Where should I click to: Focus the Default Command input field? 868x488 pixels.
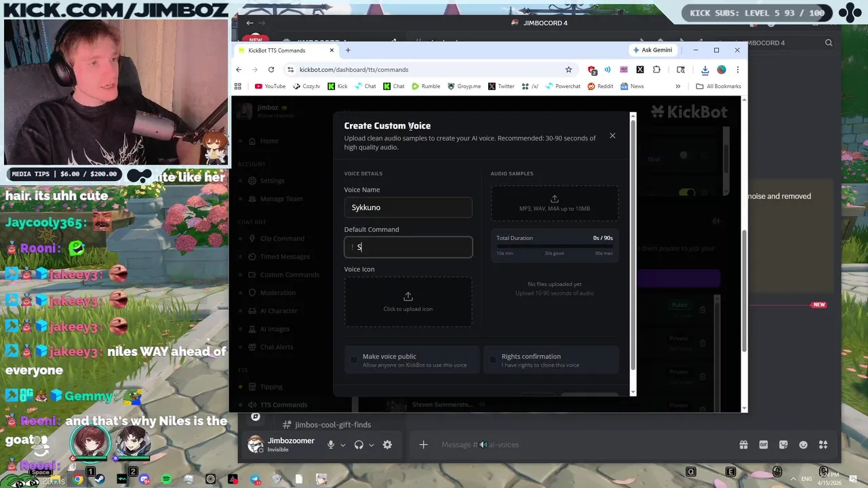[408, 247]
